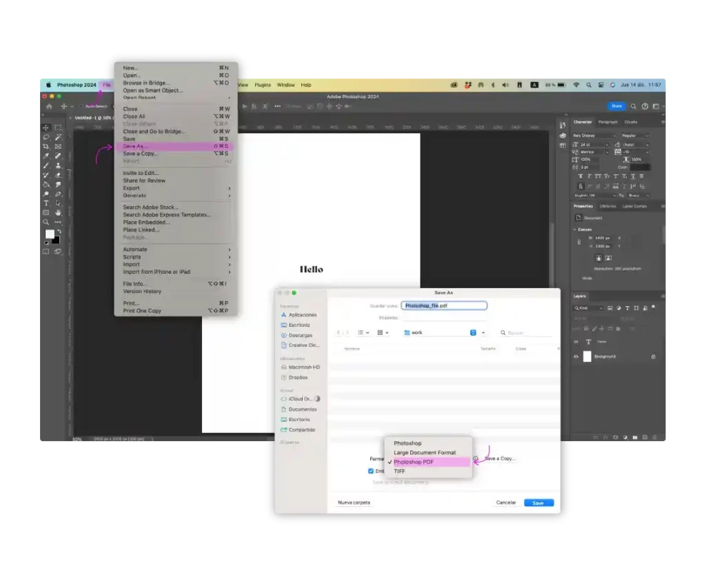
Task: Swap foreground and background colors arrow
Action: point(59,232)
